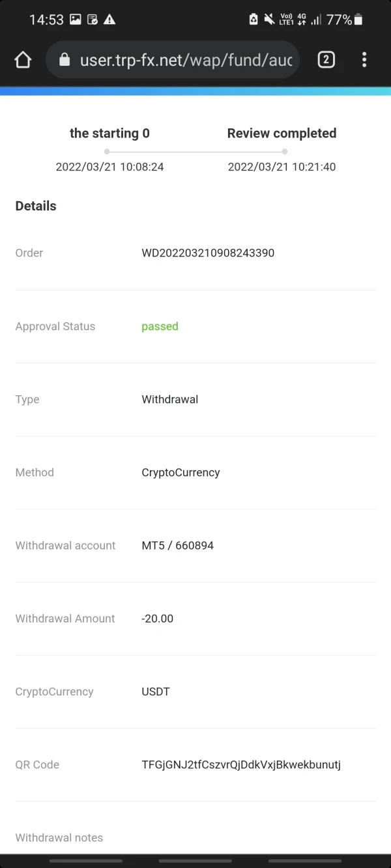The image size is (391, 868).
Task: Click the green "passed" approval status
Action: point(160,326)
